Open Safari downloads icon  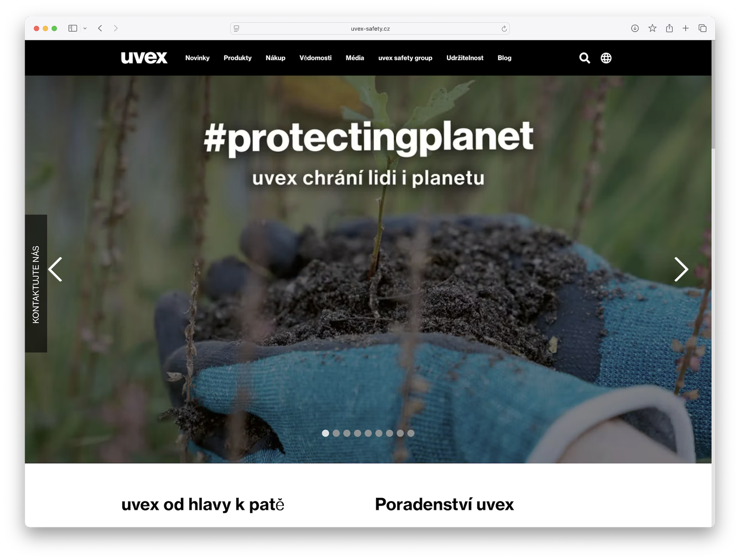pos(635,28)
